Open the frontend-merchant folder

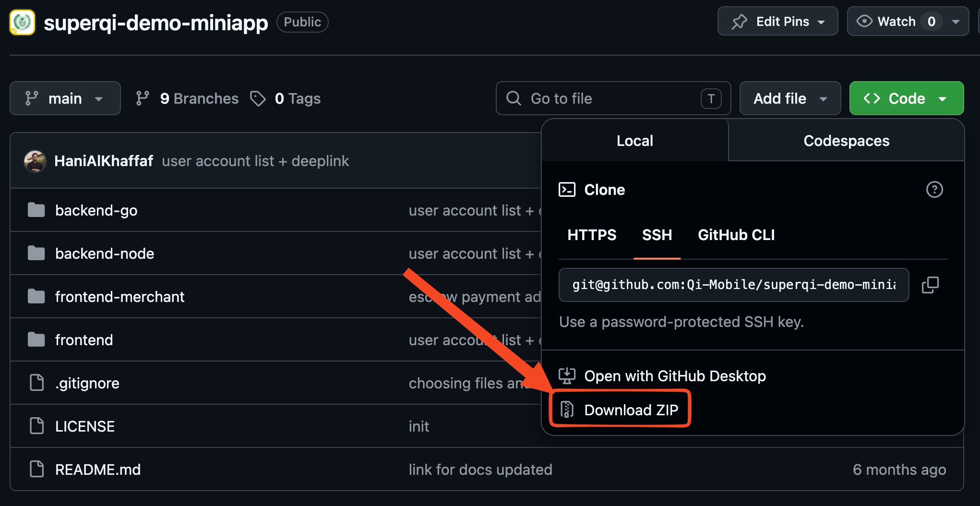point(120,297)
